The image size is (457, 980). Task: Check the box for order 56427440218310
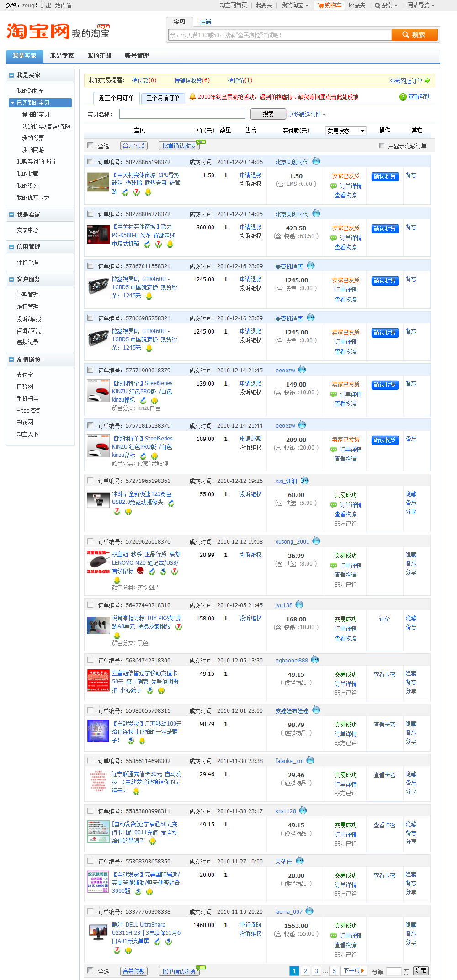pyautogui.click(x=90, y=605)
